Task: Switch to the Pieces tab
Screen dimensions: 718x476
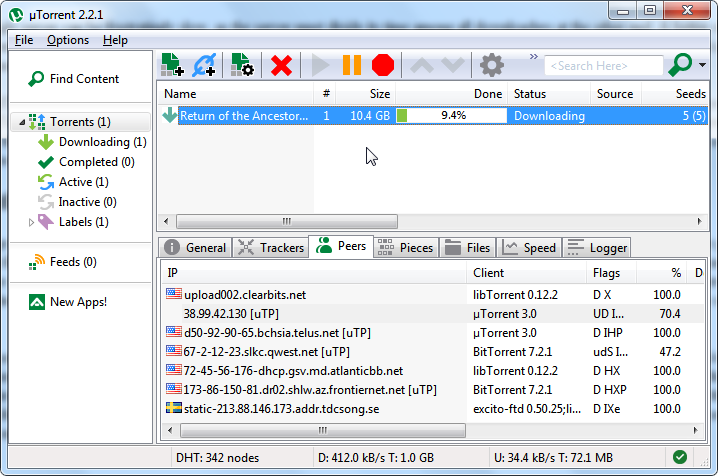Action: tap(406, 248)
